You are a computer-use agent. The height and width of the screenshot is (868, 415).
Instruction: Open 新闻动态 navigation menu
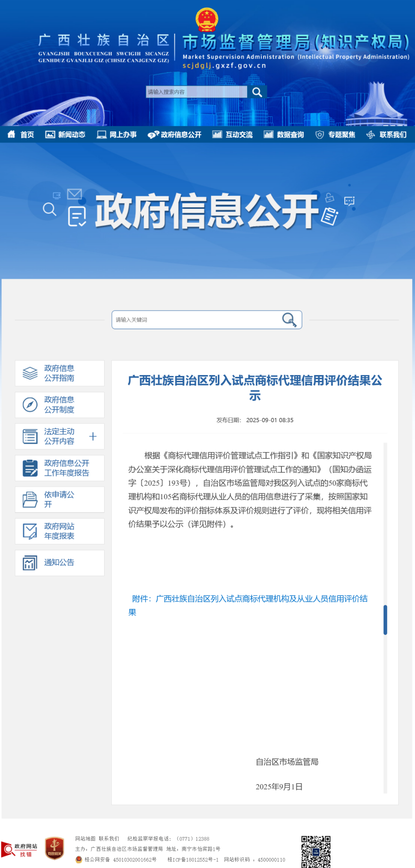tap(66, 135)
